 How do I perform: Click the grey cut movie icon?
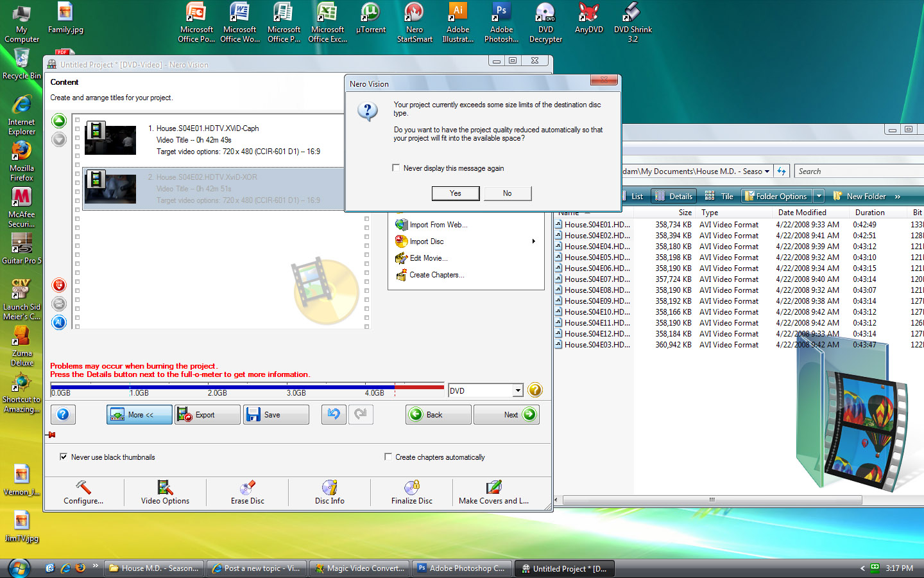coord(59,304)
